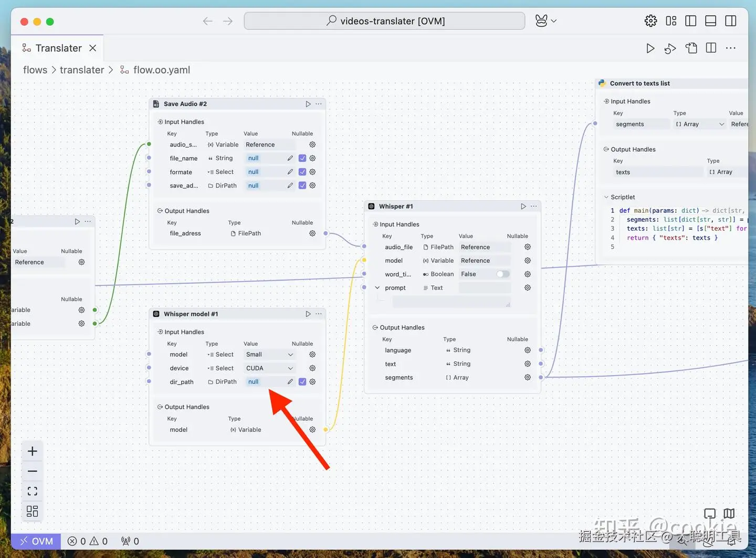The image size is (756, 558).
Task: Open the debug run icon in toolbar
Action: tap(670, 48)
